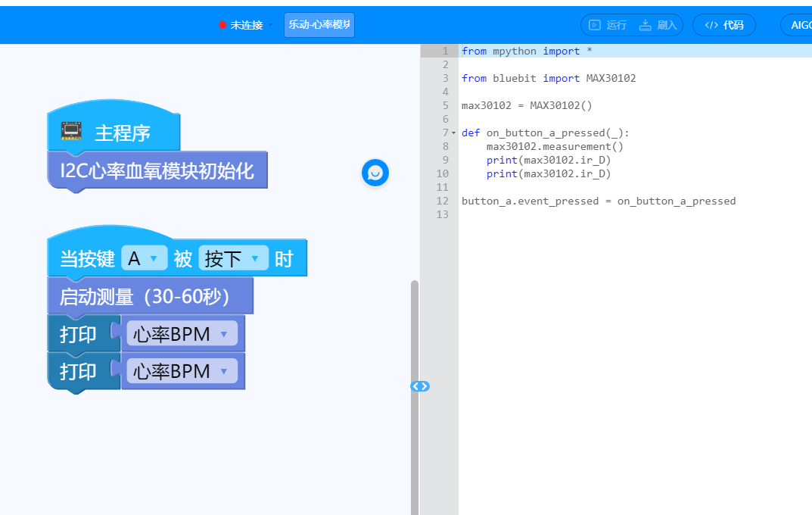
Task: Click the print statement on line 9
Action: pos(549,160)
